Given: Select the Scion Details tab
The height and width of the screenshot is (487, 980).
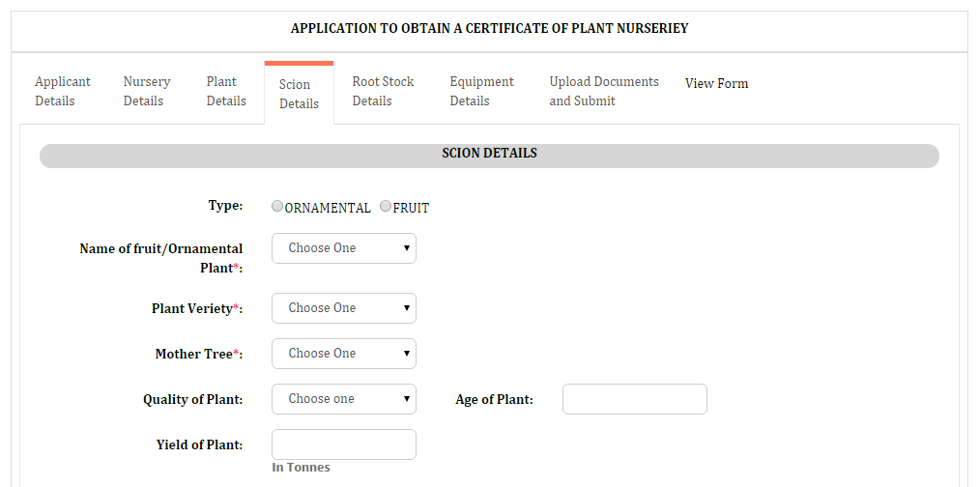Looking at the screenshot, I should pos(299,94).
